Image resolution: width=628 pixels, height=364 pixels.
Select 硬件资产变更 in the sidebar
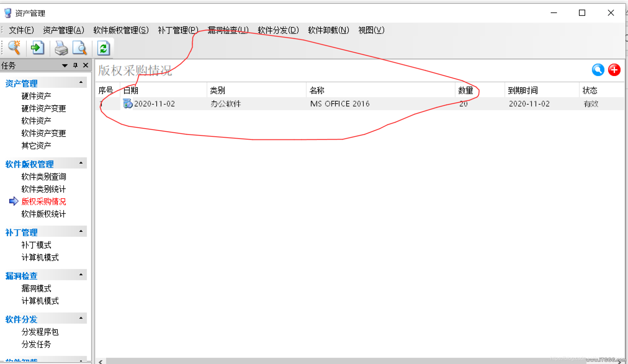44,109
